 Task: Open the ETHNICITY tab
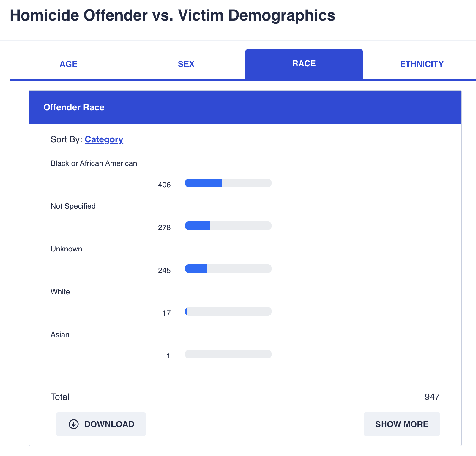tap(422, 64)
